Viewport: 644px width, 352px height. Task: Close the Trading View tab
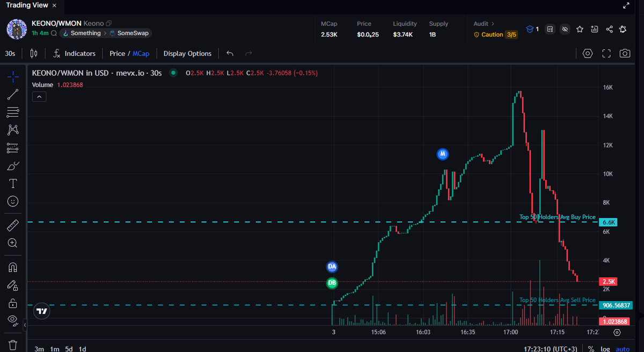coord(54,5)
